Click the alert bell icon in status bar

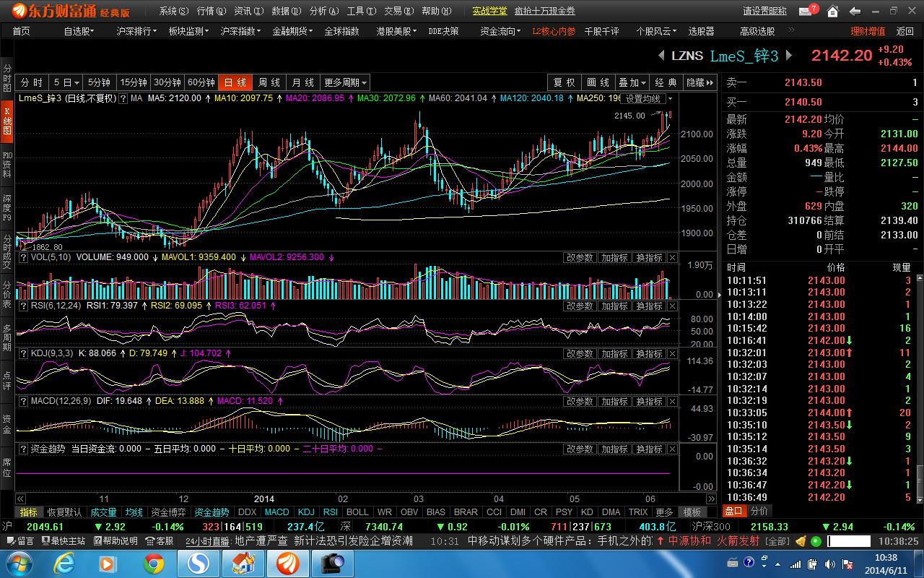(801, 541)
